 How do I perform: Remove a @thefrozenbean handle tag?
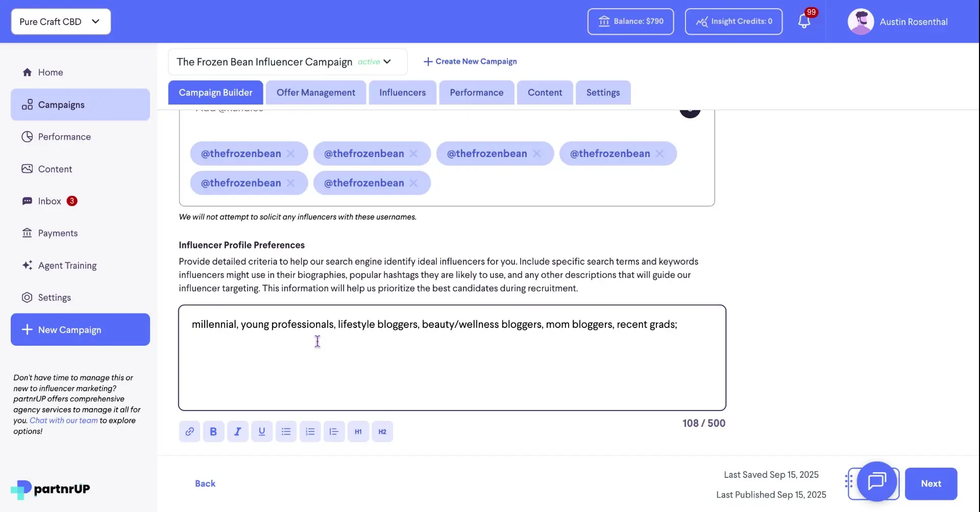click(x=291, y=153)
